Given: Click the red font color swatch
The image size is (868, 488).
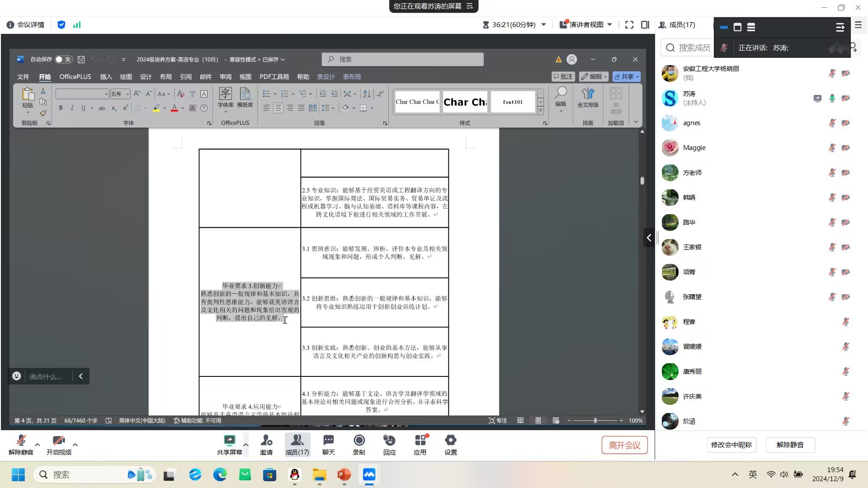Looking at the screenshot, I should pos(174,108).
